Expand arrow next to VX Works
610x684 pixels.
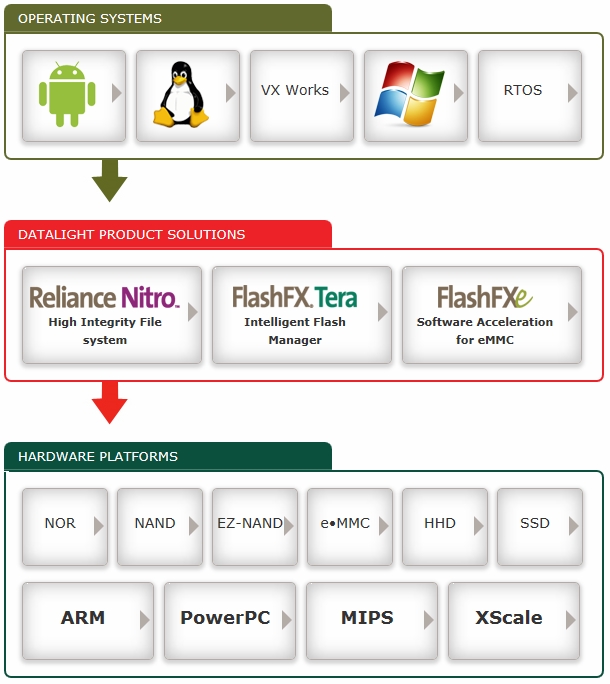345,93
